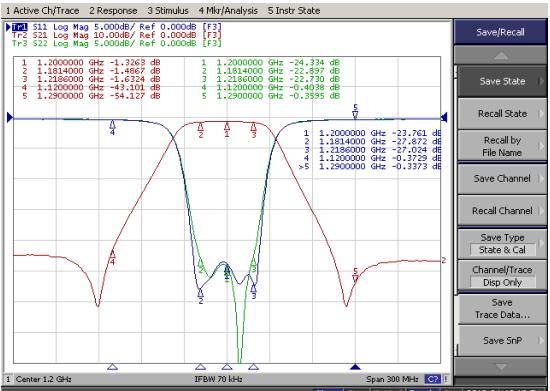
Task: Toggle Save Type State & Cal
Action: point(502,244)
